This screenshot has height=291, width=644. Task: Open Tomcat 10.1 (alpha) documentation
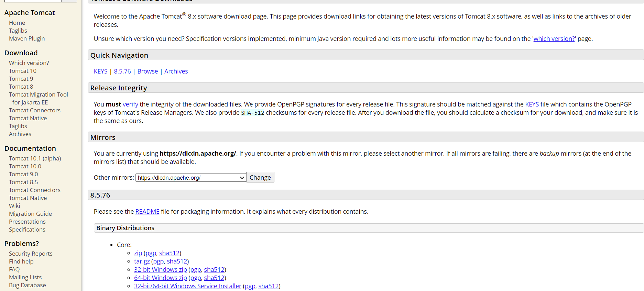point(35,158)
